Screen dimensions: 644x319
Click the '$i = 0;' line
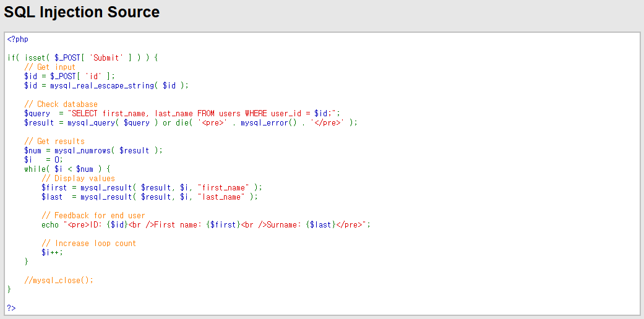43,159
